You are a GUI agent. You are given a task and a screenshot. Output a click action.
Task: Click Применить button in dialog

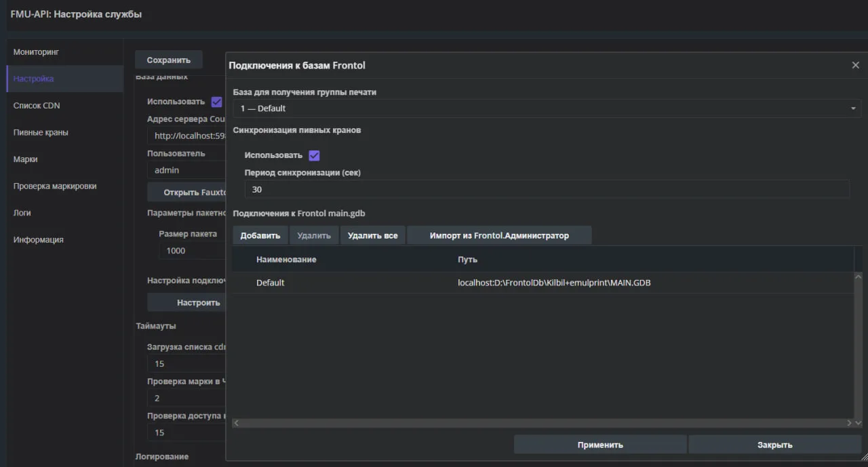(x=600, y=445)
